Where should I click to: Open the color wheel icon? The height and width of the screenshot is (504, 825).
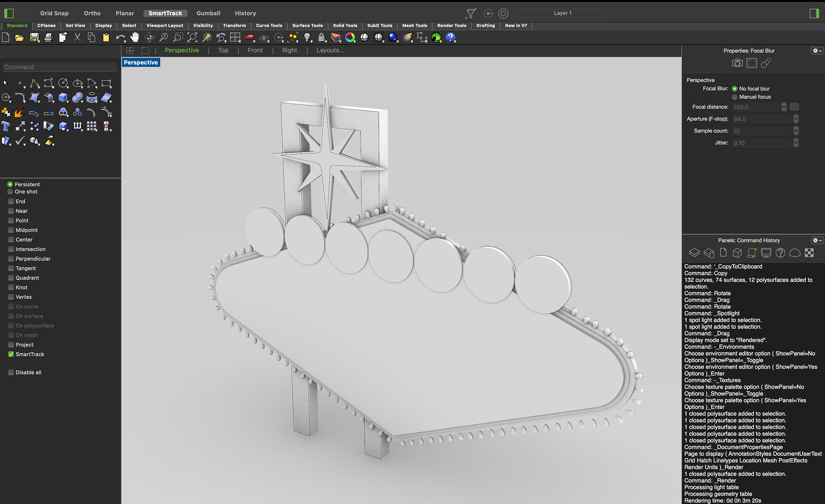350,38
